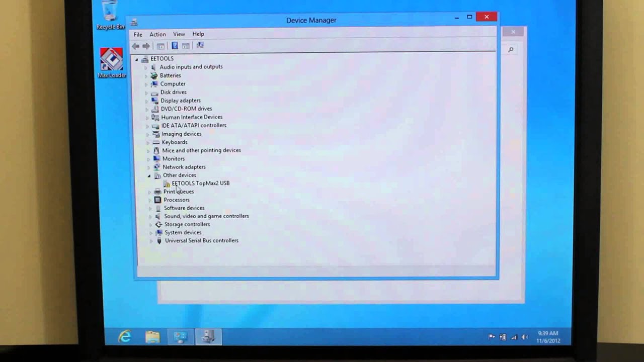Expand the Print queues node
Image resolution: width=644 pixels, height=362 pixels.
pos(150,192)
